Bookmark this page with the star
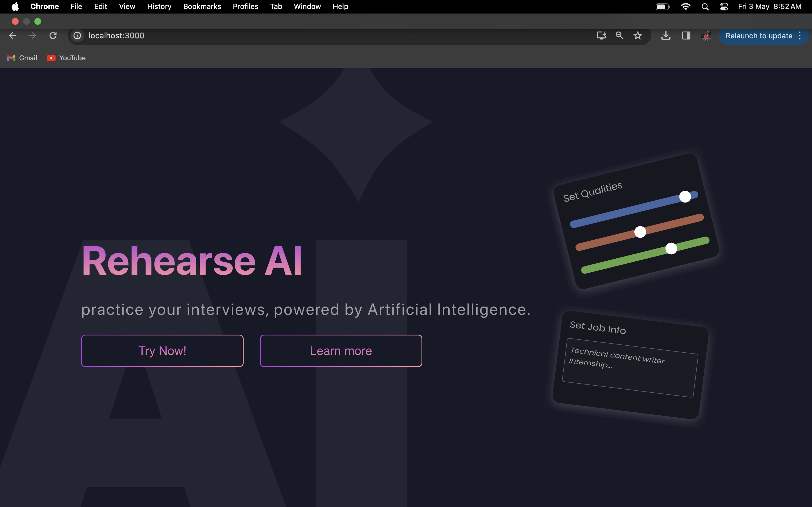Image resolution: width=812 pixels, height=507 pixels. tap(637, 35)
